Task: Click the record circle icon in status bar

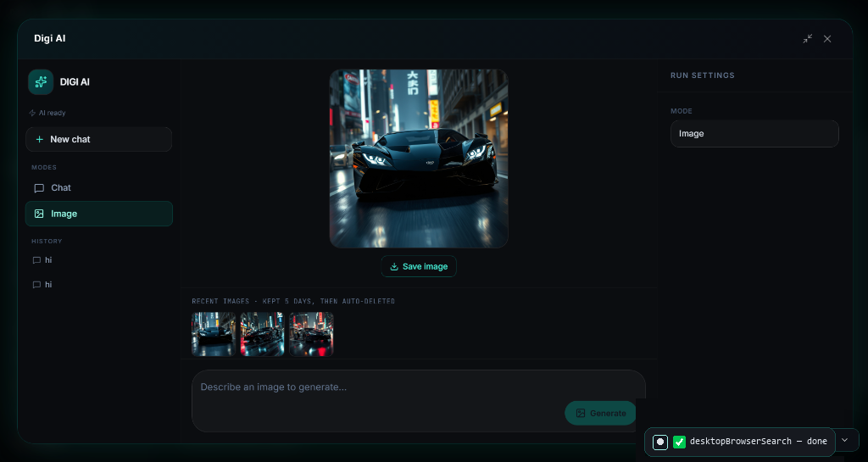Action: [x=659, y=442]
